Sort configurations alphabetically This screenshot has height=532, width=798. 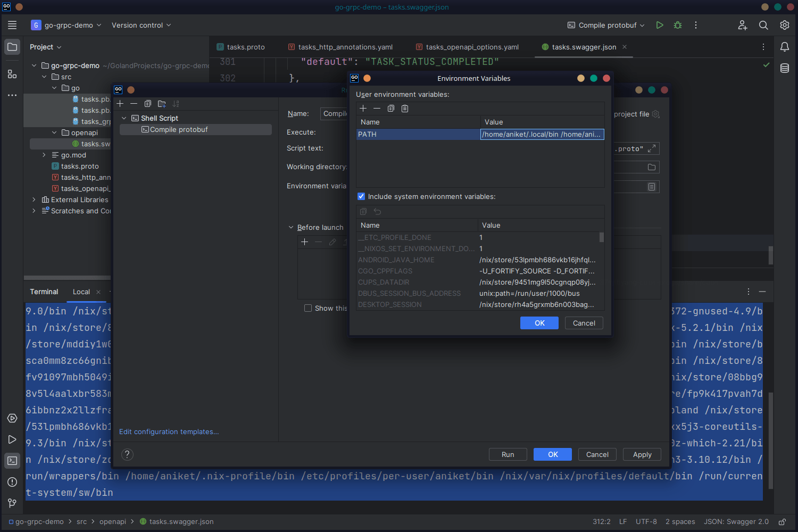[176, 104]
